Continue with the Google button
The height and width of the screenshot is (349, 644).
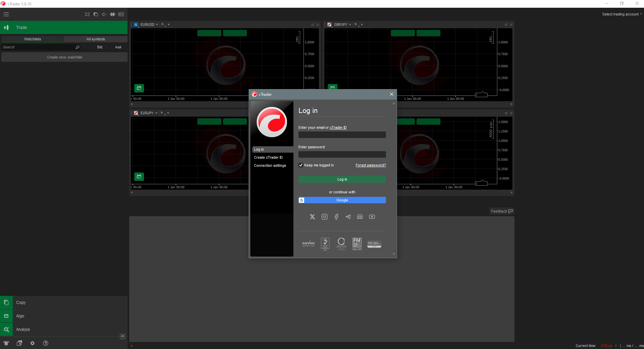click(342, 200)
